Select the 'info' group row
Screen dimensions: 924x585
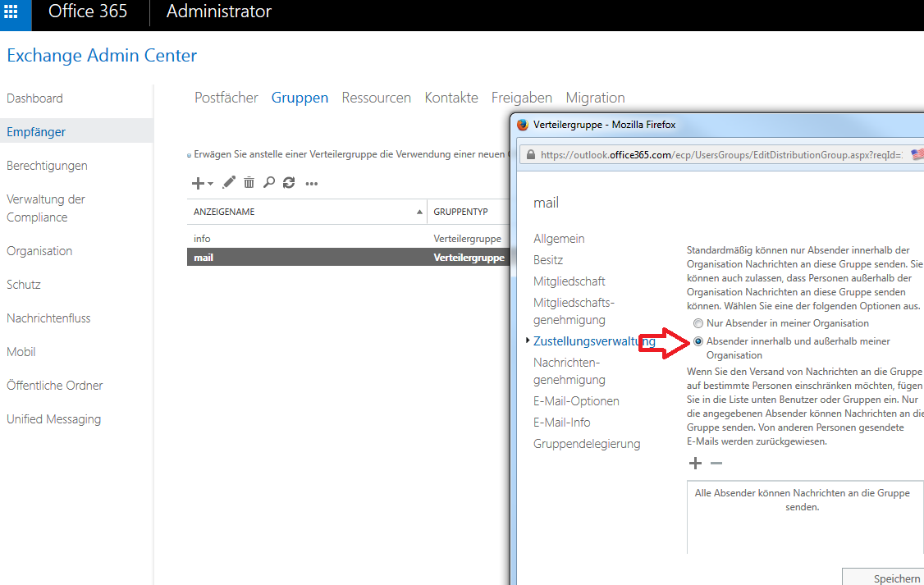tap(348, 239)
